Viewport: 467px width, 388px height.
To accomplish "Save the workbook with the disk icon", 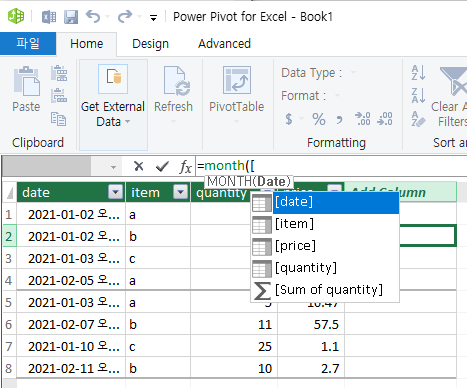I will [x=71, y=17].
